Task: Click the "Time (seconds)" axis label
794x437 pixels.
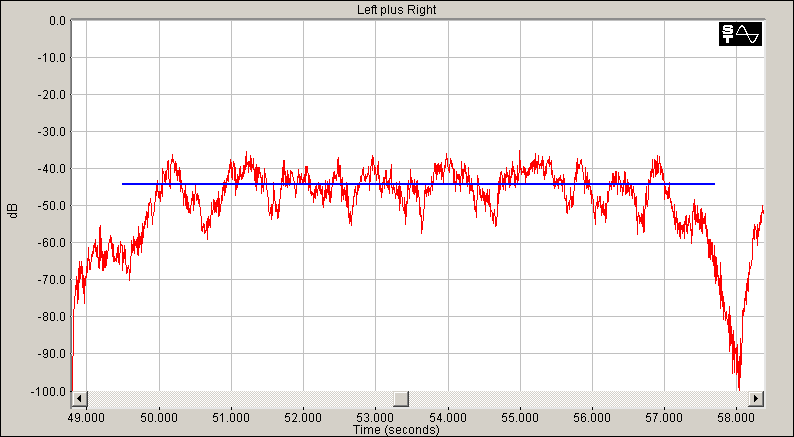Action: (x=398, y=429)
